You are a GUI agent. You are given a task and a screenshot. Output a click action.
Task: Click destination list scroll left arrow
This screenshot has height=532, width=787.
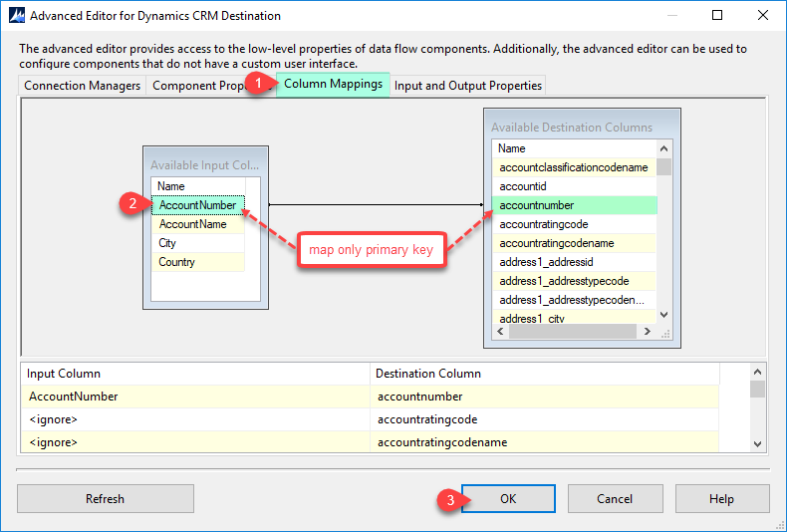pyautogui.click(x=500, y=331)
